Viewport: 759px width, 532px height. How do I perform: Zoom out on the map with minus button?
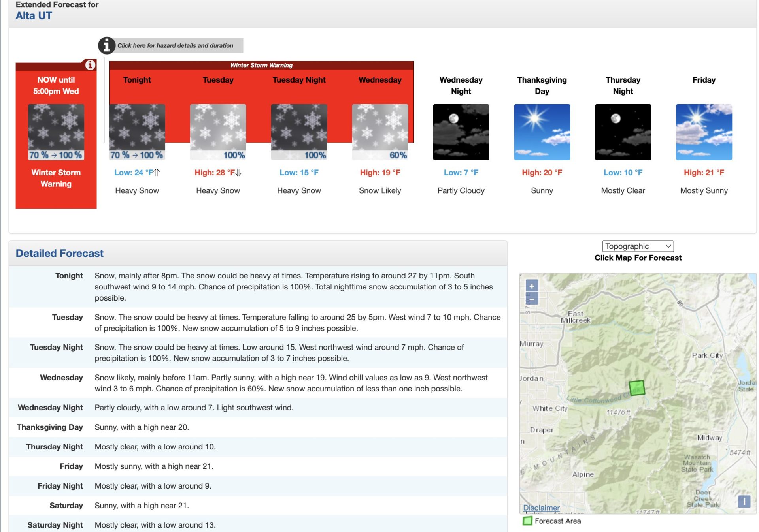(532, 299)
